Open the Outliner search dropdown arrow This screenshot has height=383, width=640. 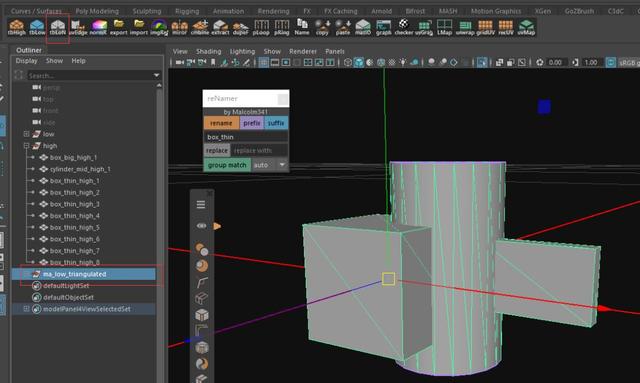(156, 75)
